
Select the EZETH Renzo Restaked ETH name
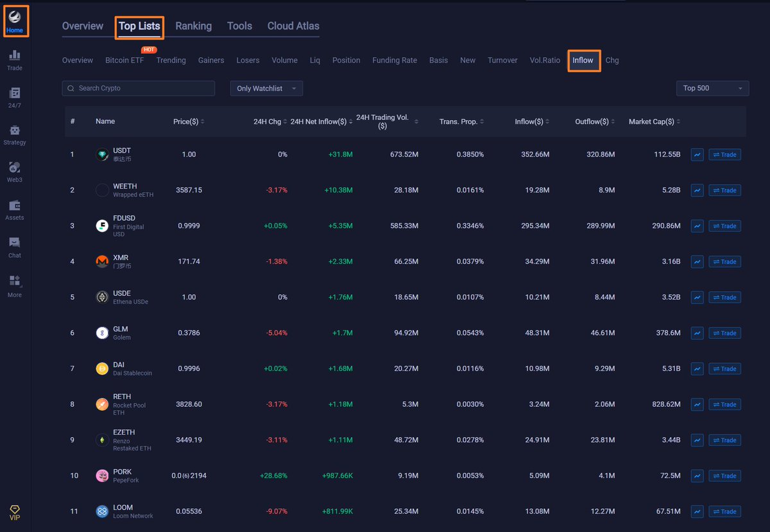coord(132,440)
